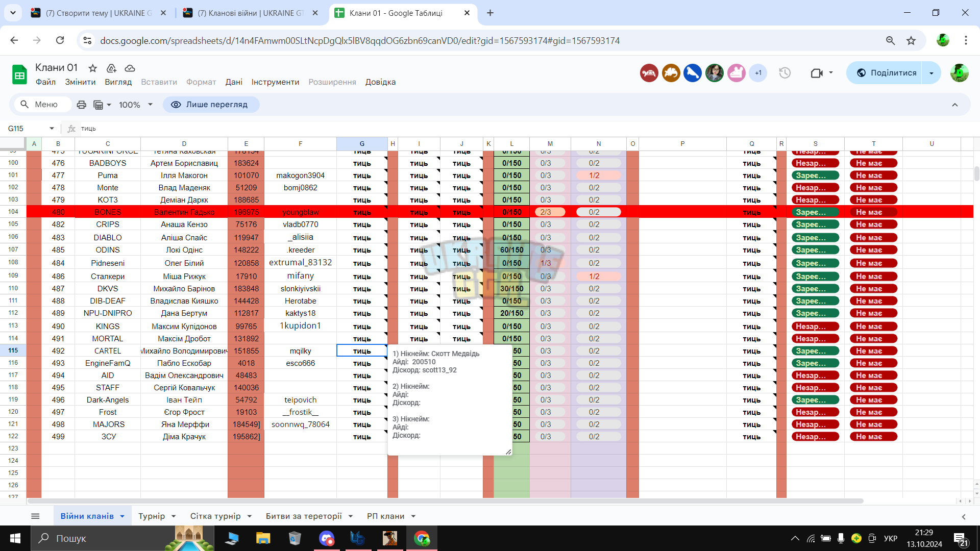Expand Name box G115 dropdown
980x551 pixels.
[52, 129]
